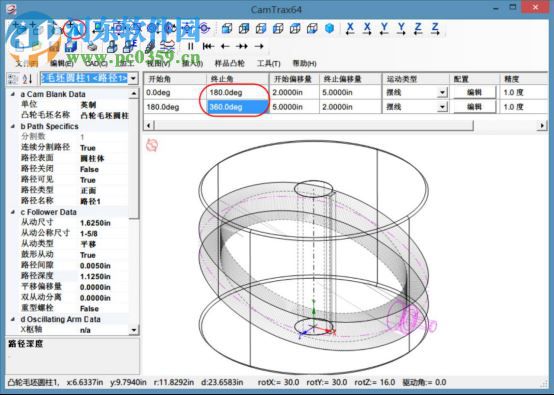Open the 文件 menu
The width and height of the screenshot is (554, 395).
pos(26,64)
